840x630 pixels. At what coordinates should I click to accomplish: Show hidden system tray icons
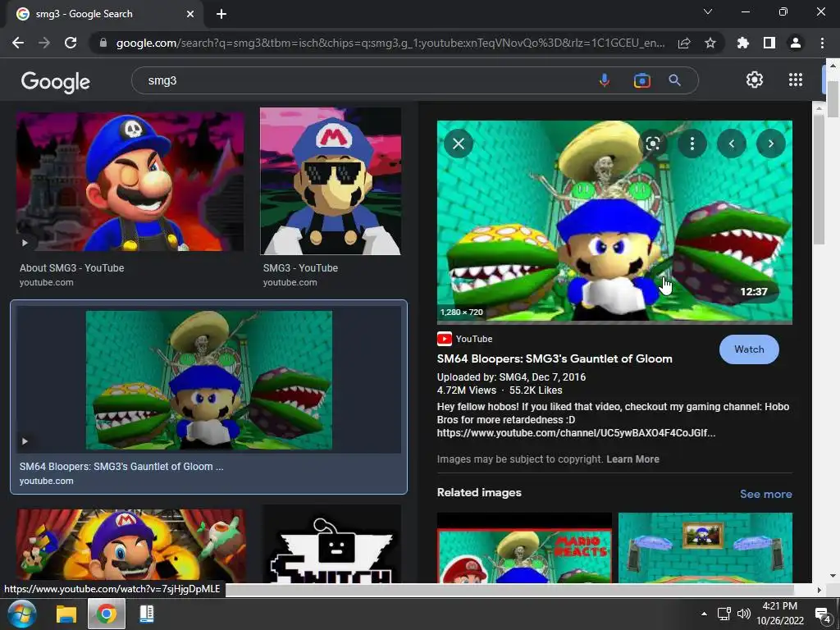tap(704, 614)
